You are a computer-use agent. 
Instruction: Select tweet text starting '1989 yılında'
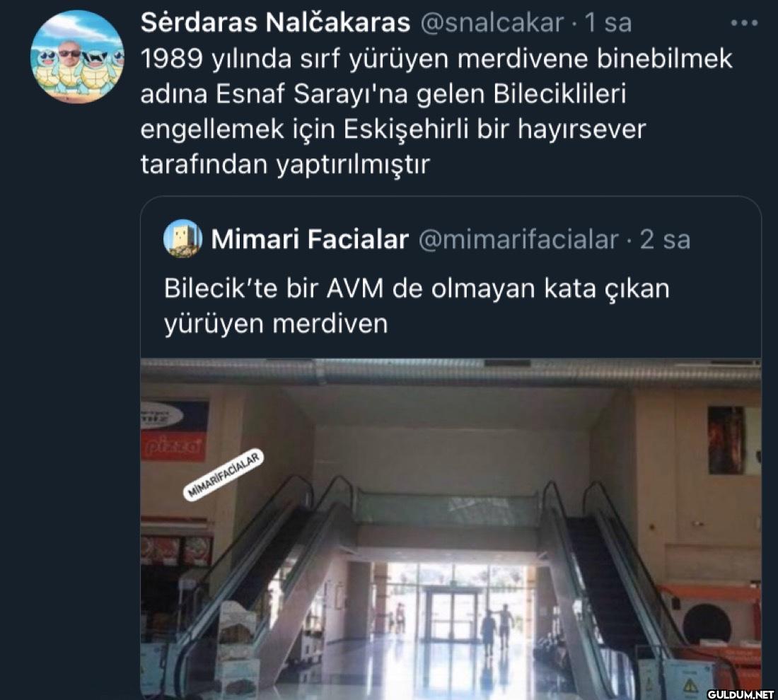[x=436, y=111]
